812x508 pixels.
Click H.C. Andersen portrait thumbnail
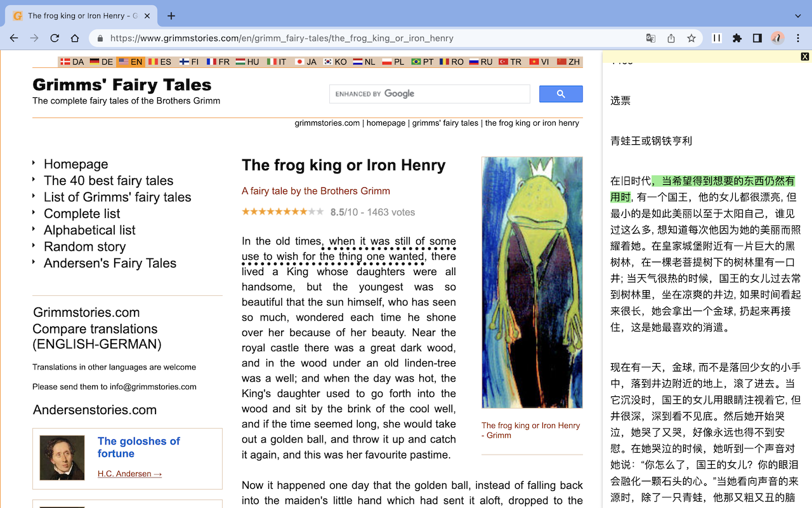click(62, 458)
